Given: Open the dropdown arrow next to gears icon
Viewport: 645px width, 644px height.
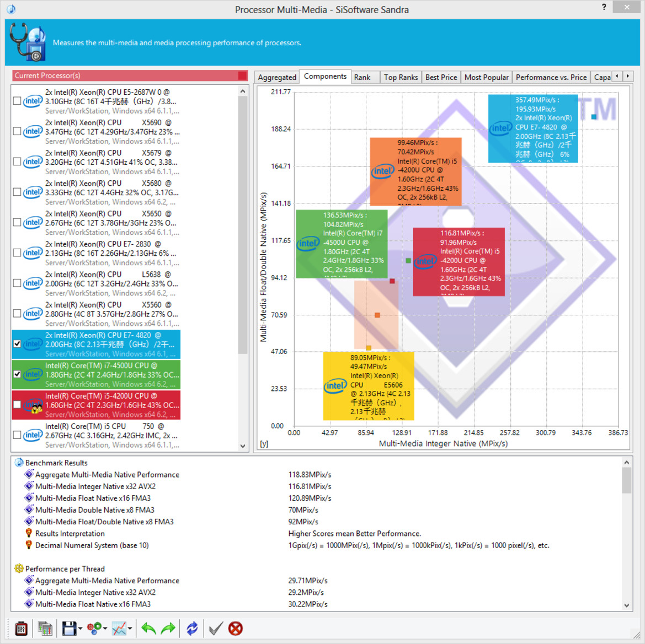Looking at the screenshot, I should point(105,629).
